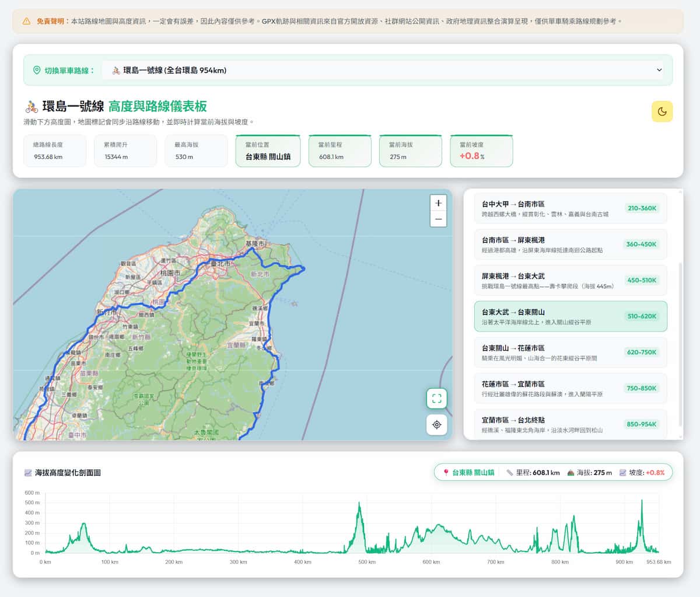The width and height of the screenshot is (700, 597).
Task: Click the red pin icon in chart info pill
Action: 446,473
